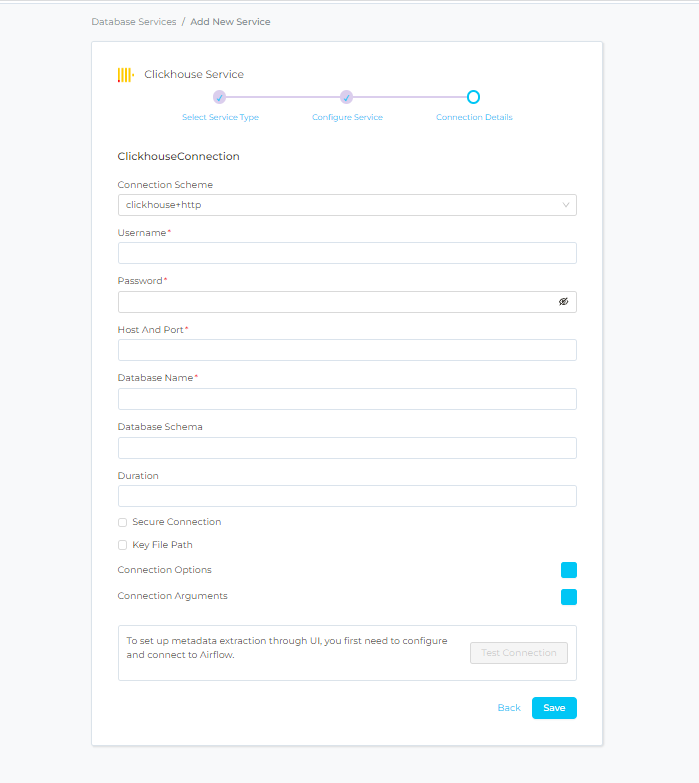
Task: Click the Duration input field
Action: coord(347,496)
